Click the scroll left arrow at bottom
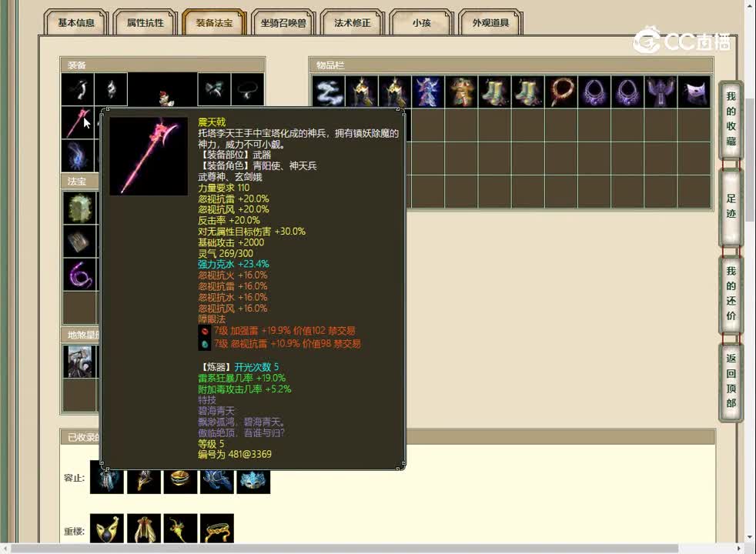 (x=5, y=549)
